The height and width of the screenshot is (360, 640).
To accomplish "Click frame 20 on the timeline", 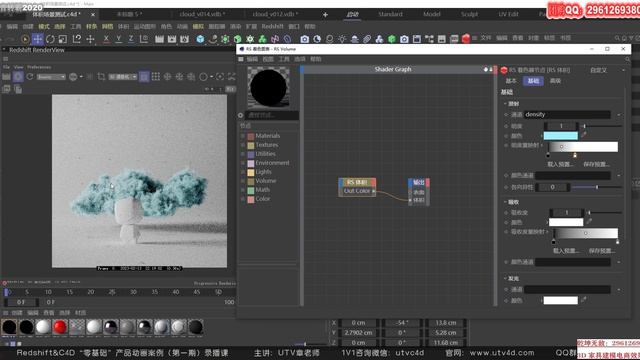I will 91,292.
